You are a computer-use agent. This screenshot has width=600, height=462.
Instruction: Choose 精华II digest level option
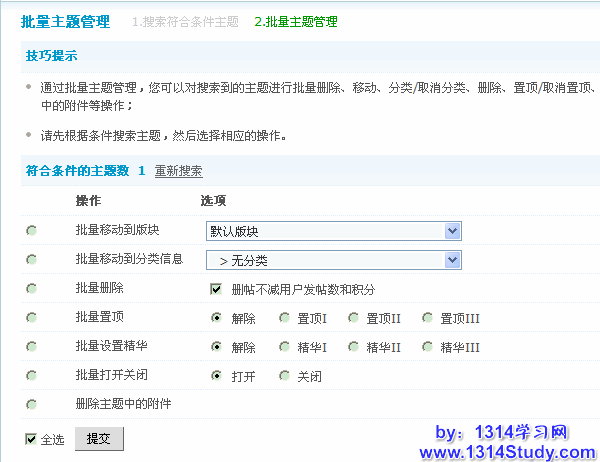354,347
